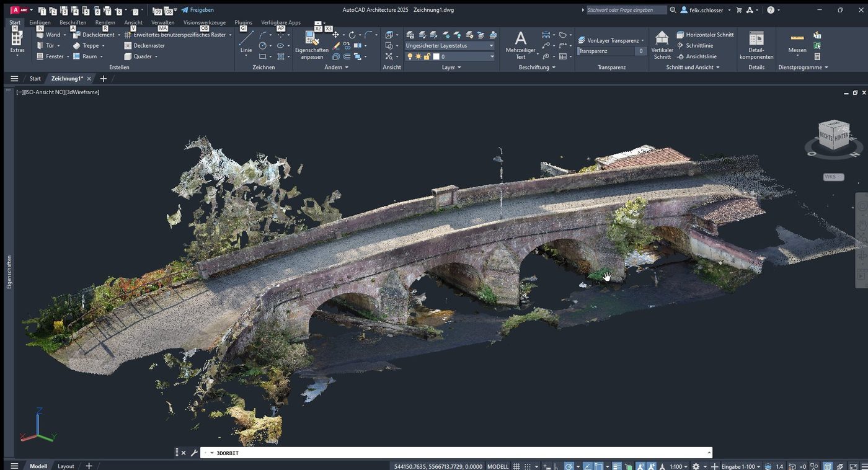Open the Rendern ribbon tab
The height and width of the screenshot is (470, 868).
tap(105, 22)
